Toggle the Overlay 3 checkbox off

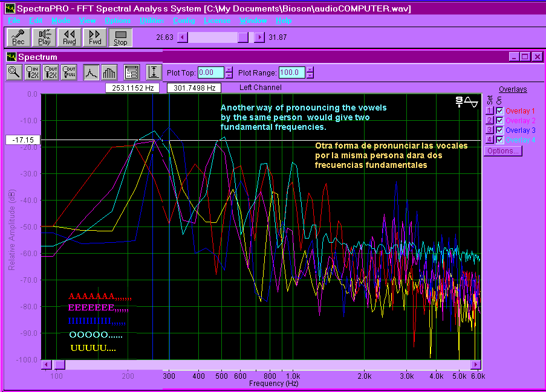[x=499, y=130]
